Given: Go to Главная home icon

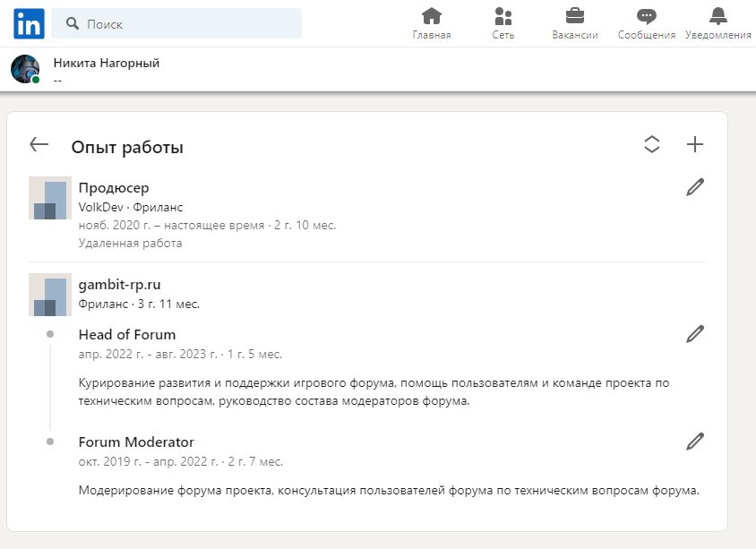Looking at the screenshot, I should coord(432,16).
